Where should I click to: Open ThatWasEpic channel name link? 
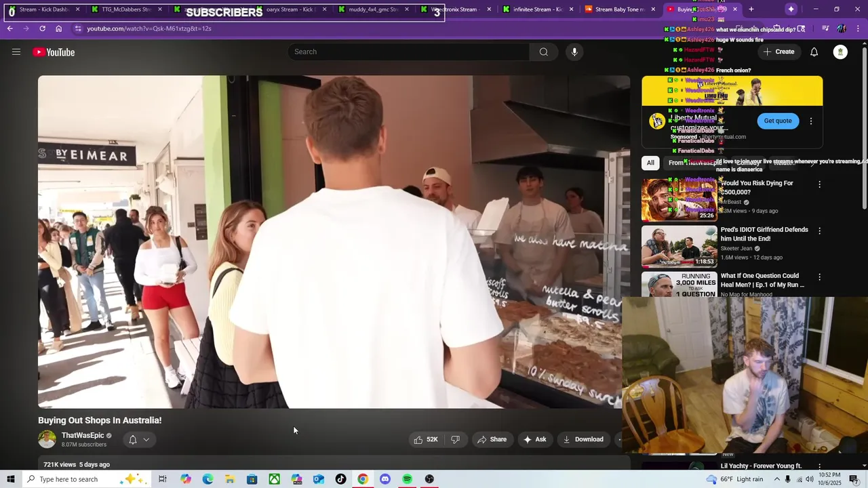[x=83, y=435]
